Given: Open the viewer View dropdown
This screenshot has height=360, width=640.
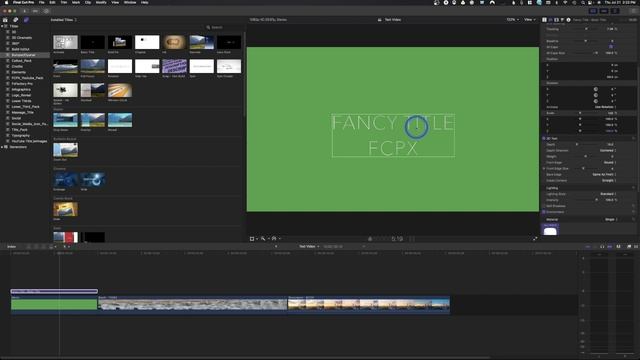Looking at the screenshot, I should pos(530,20).
